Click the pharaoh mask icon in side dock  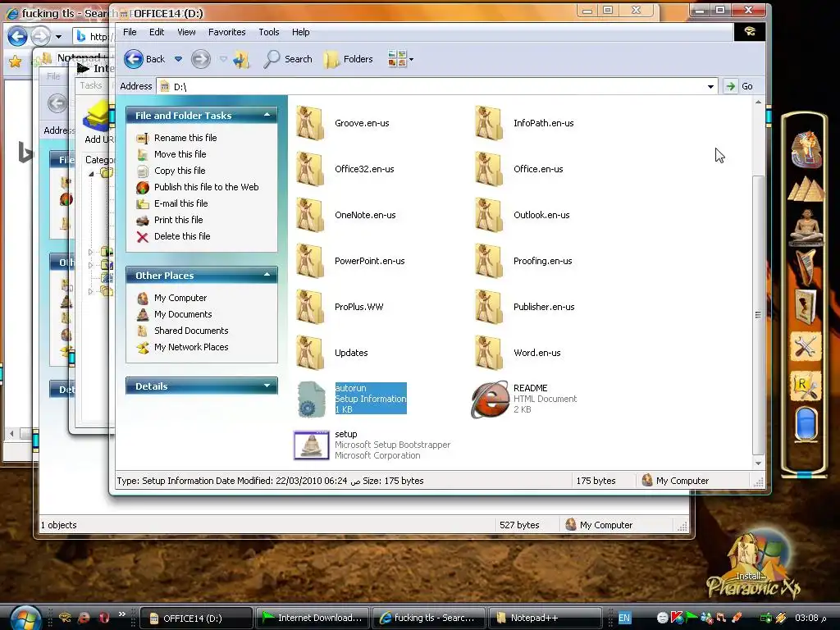pyautogui.click(x=806, y=149)
